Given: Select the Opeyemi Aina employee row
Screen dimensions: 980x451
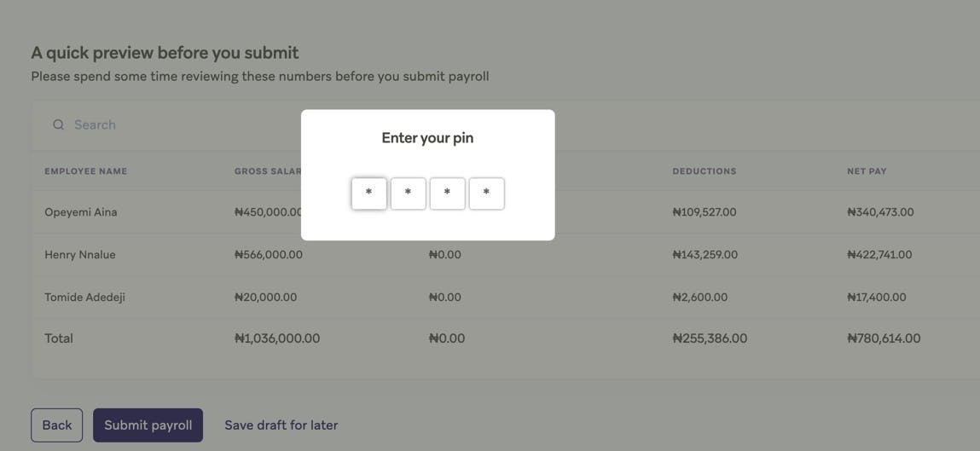Looking at the screenshot, I should [81, 212].
